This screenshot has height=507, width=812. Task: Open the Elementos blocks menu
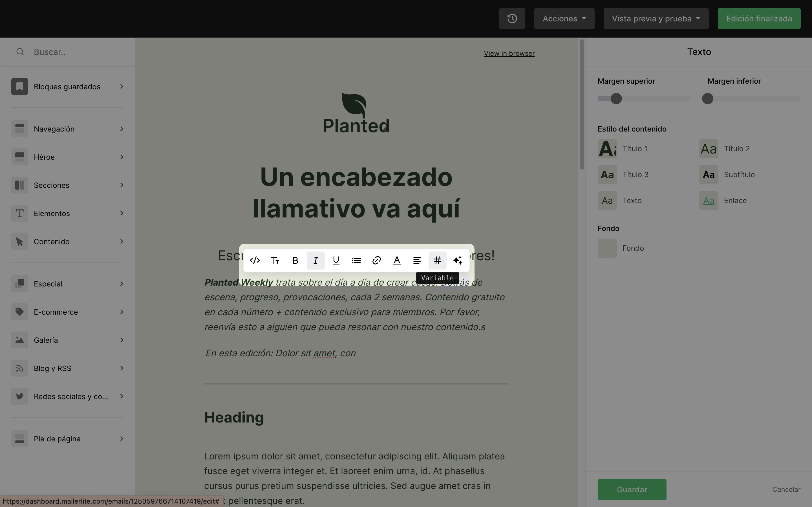click(67, 213)
